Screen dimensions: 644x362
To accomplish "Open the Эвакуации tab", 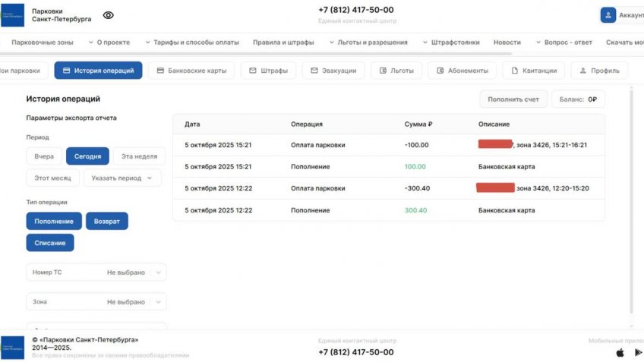I will [333, 71].
